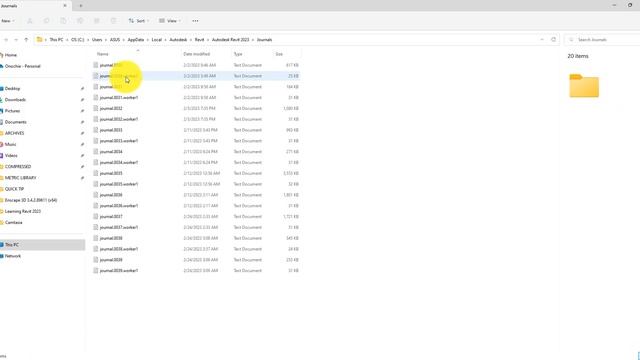Open Music in the navigation pane
Screen dimensions: 640x360
pyautogui.click(x=11, y=144)
